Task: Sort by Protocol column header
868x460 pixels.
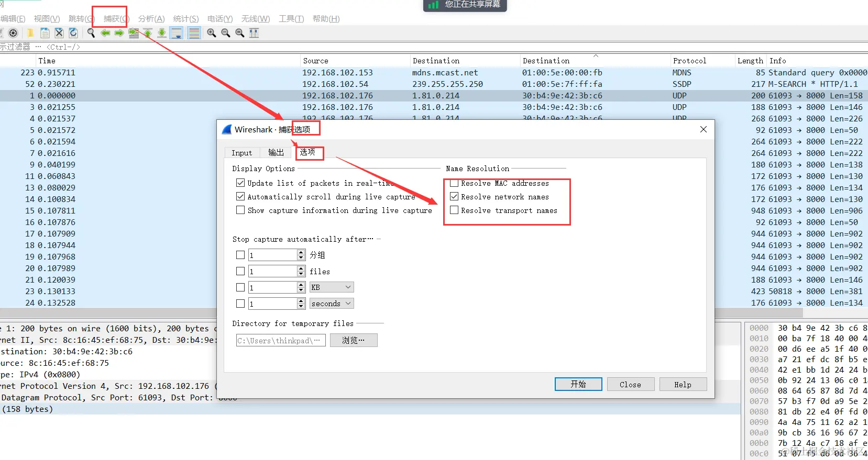Action: coord(702,61)
